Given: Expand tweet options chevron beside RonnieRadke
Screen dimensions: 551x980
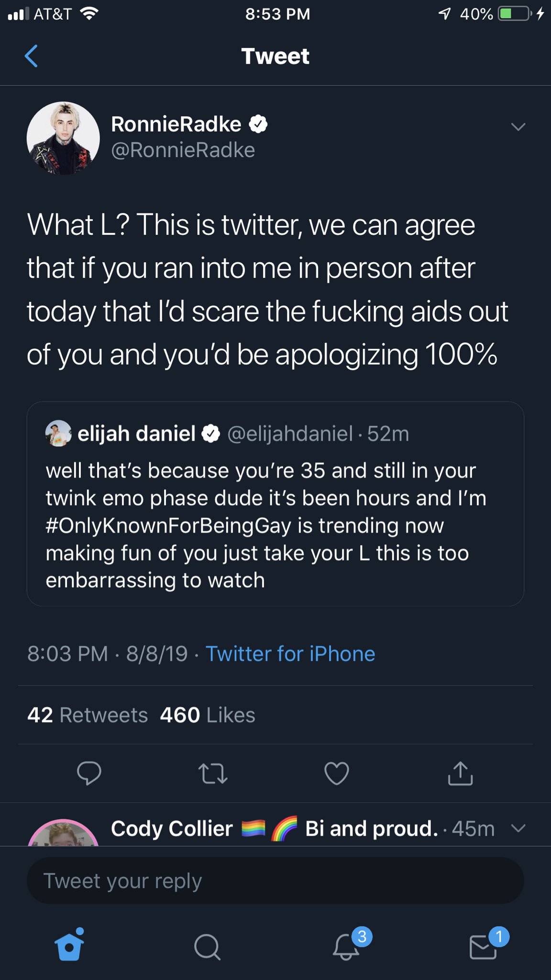Looking at the screenshot, I should click(x=518, y=127).
